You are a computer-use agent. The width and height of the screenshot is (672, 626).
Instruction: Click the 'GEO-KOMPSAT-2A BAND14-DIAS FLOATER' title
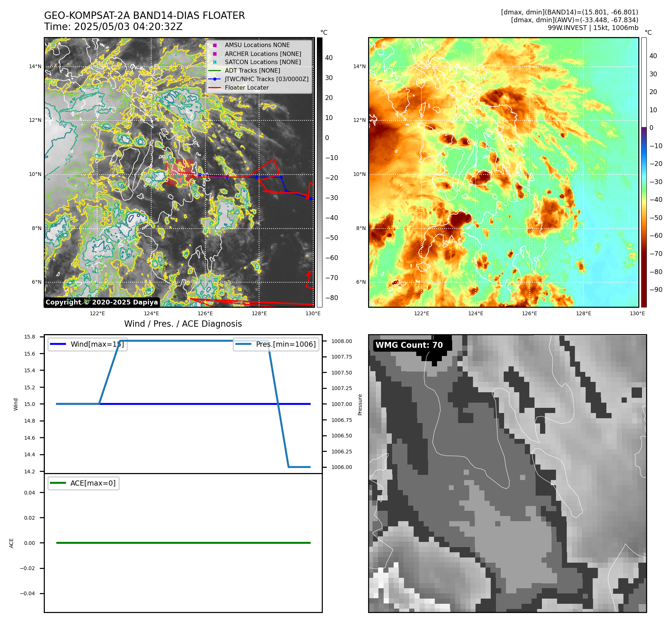pos(145,16)
